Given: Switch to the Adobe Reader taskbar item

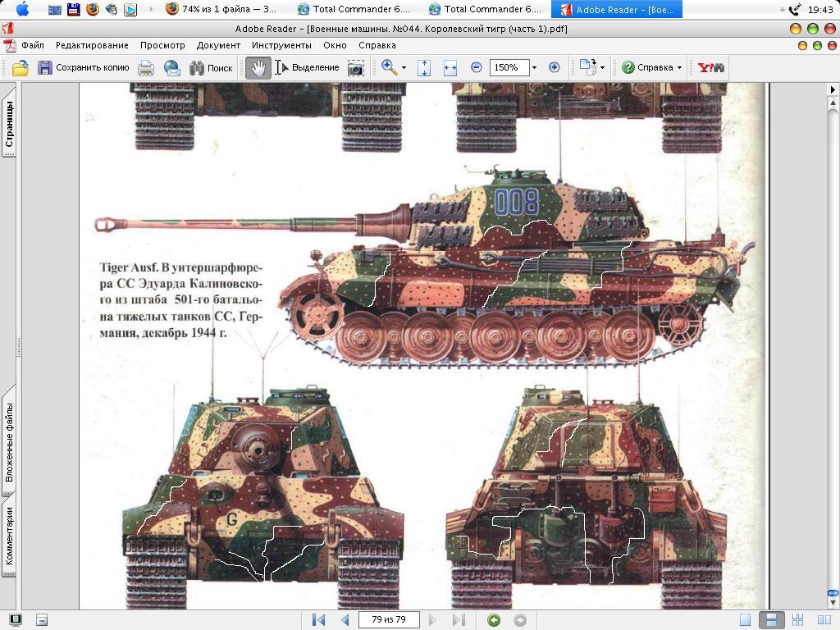Looking at the screenshot, I should click(x=617, y=9).
